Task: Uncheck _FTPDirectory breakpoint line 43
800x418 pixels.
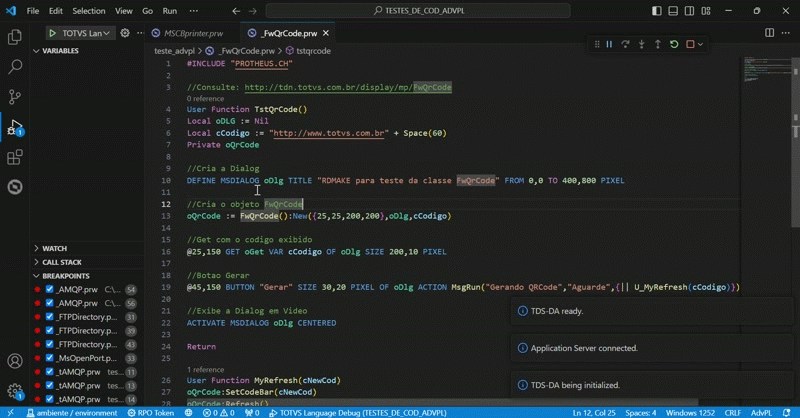Action: pyautogui.click(x=49, y=345)
